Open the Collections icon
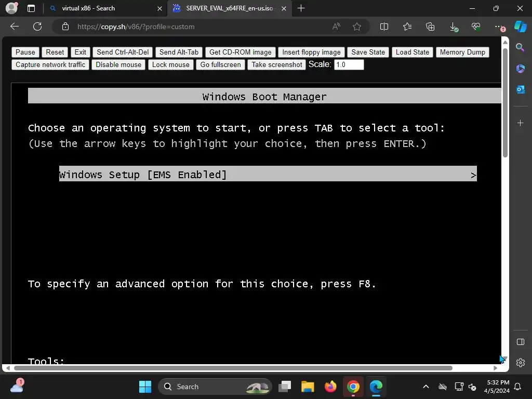This screenshot has height=399, width=532. [430, 26]
